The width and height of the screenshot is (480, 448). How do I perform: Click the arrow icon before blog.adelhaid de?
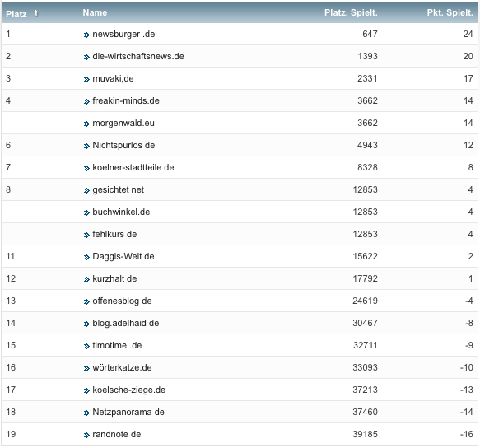[86, 324]
